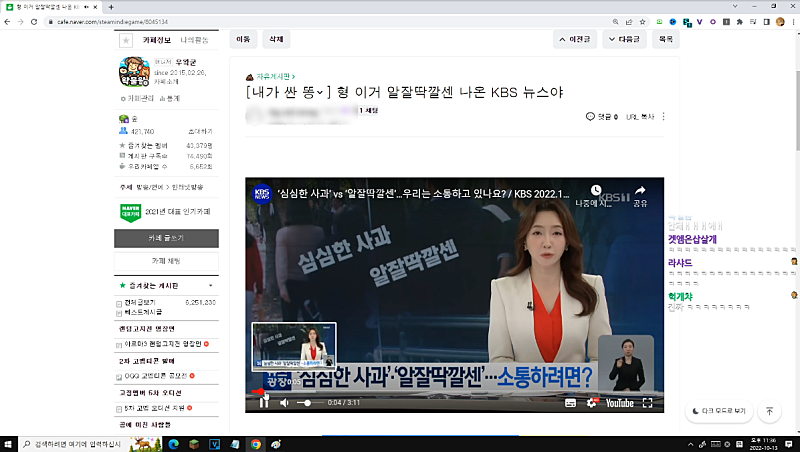The height and width of the screenshot is (452, 800).
Task: Show hidden system tray icons chevron
Action: 690,444
